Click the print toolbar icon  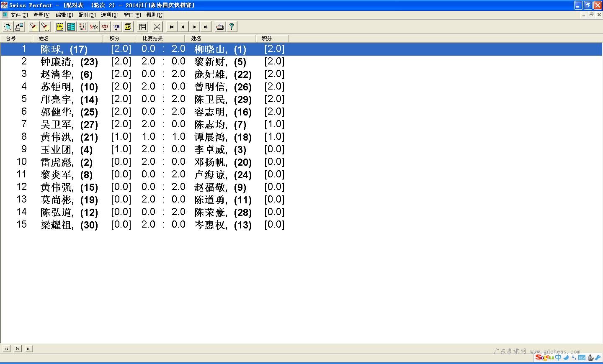pyautogui.click(x=220, y=27)
